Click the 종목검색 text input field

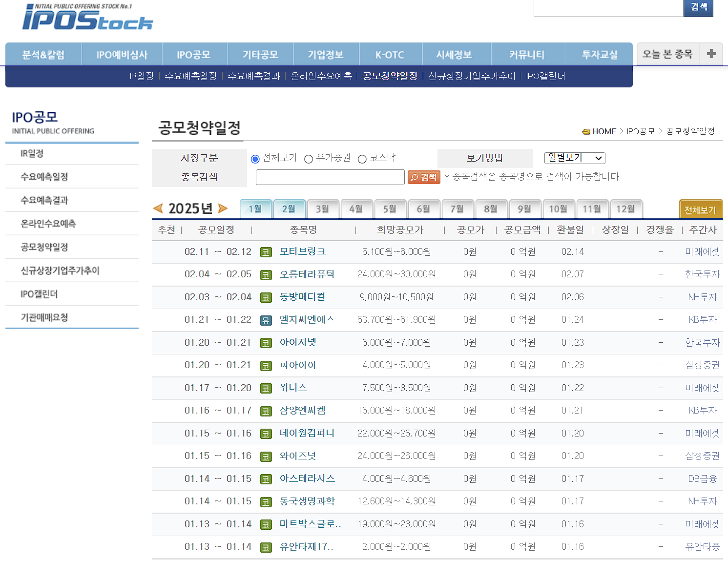330,177
